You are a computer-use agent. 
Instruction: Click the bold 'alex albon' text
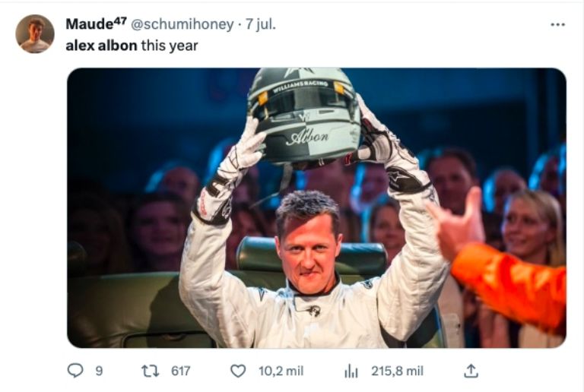click(x=101, y=46)
